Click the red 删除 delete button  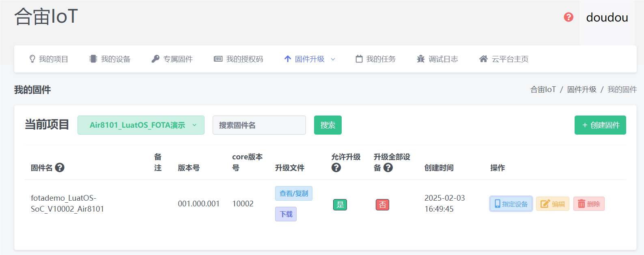(x=589, y=204)
